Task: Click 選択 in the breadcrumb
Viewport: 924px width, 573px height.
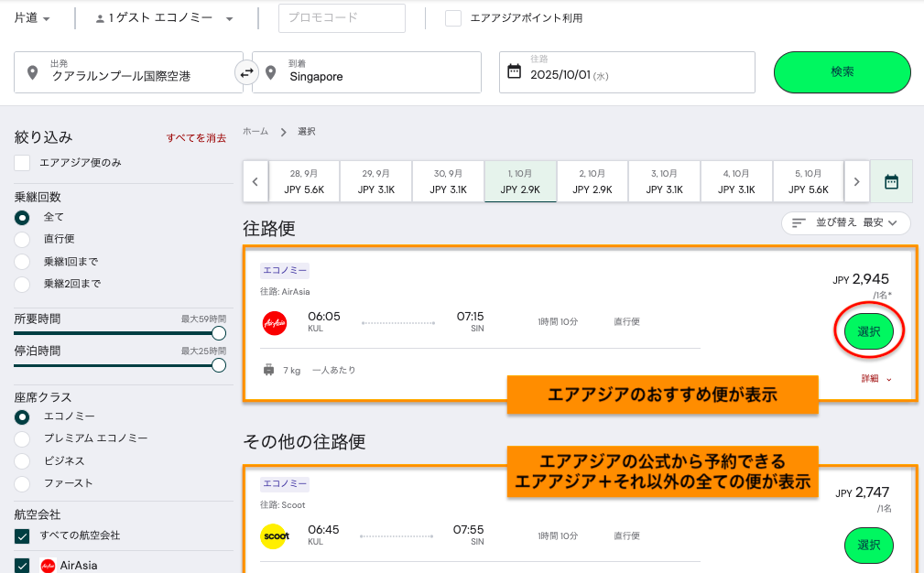Action: click(307, 131)
